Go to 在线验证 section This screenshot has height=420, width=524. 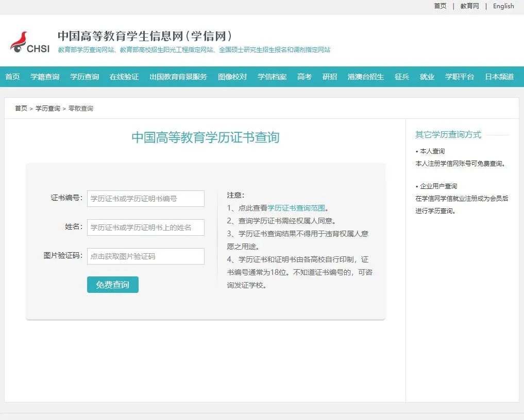point(124,77)
